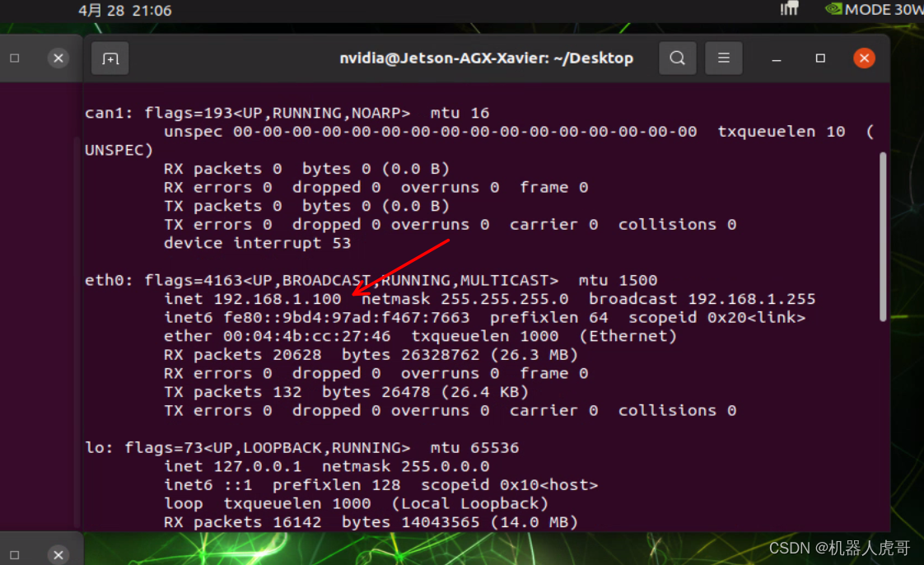Open the terminal hamburger menu
Image resolution: width=924 pixels, height=565 pixels.
tap(724, 58)
